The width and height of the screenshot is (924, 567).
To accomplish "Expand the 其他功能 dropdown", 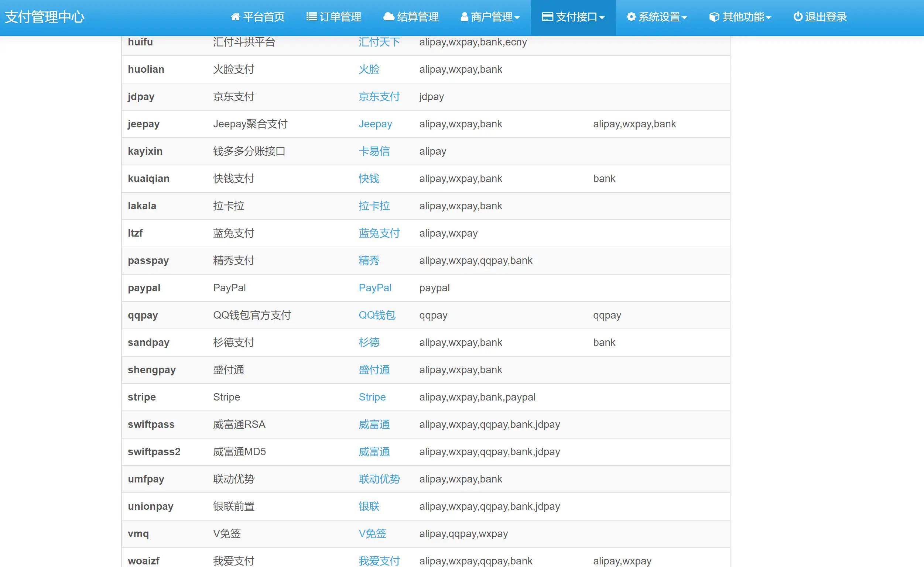I will tap(740, 17).
